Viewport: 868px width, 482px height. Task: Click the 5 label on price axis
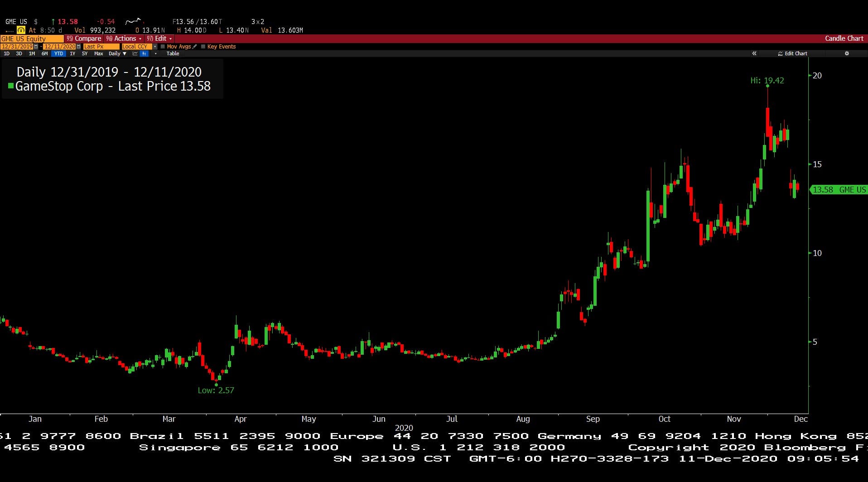pos(815,342)
